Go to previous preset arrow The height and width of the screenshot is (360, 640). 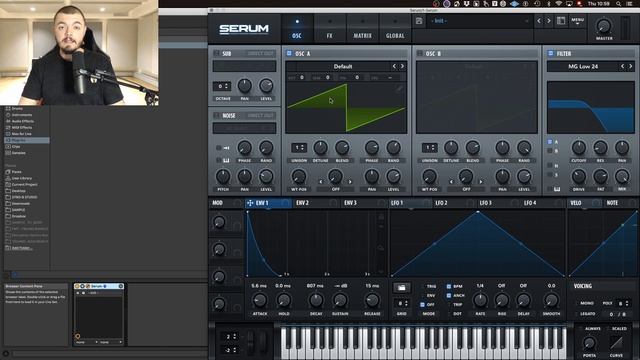pyautogui.click(x=539, y=21)
